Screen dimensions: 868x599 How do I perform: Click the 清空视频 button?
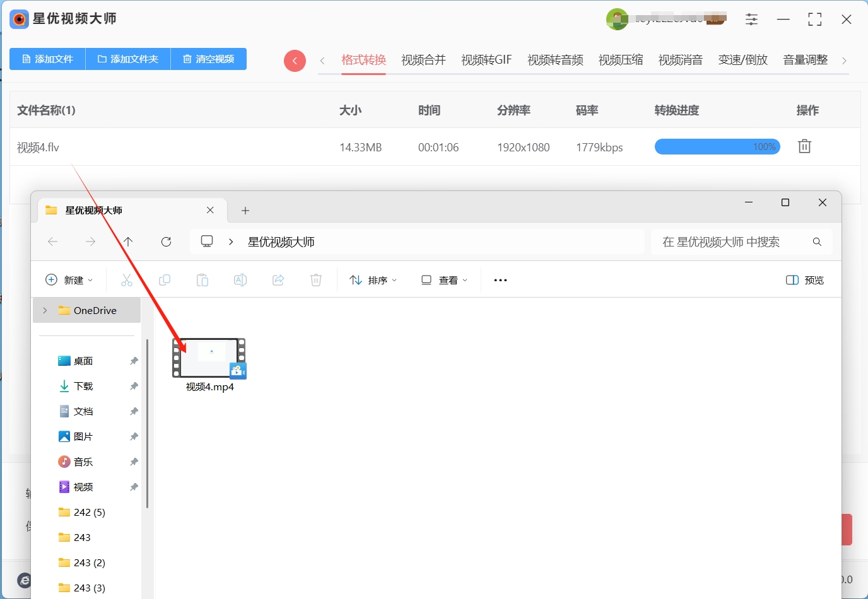coord(209,59)
